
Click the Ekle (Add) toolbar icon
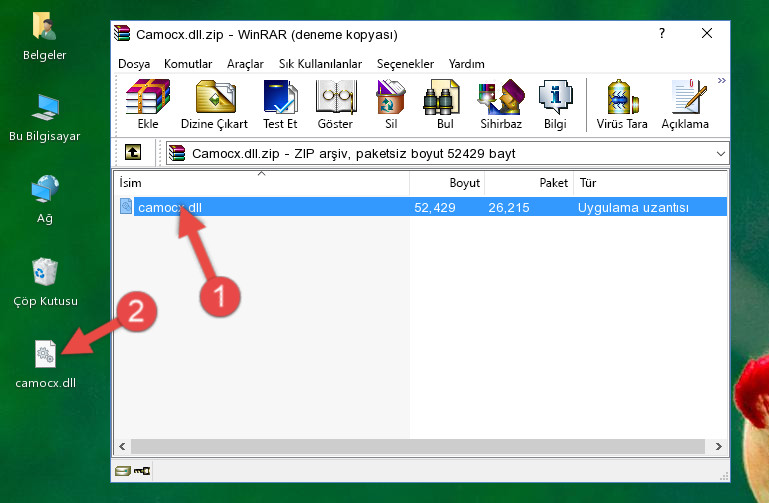tap(148, 104)
